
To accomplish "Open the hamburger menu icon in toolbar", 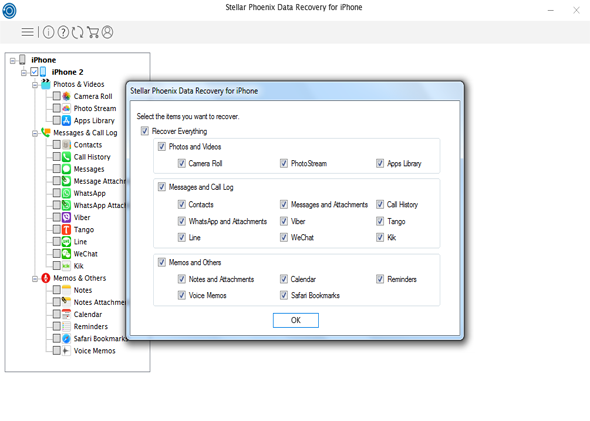I will 27,32.
